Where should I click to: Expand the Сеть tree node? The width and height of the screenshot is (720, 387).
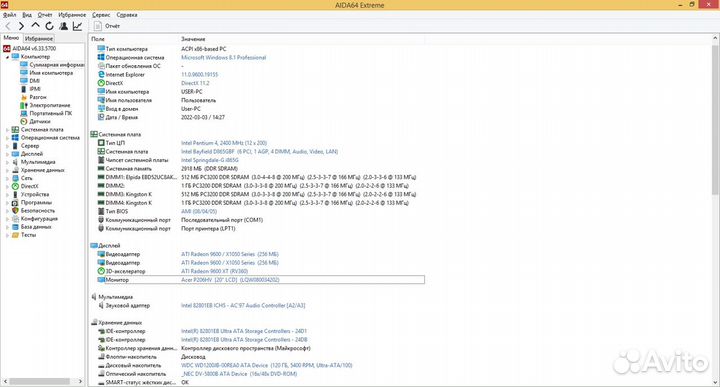pyautogui.click(x=7, y=178)
